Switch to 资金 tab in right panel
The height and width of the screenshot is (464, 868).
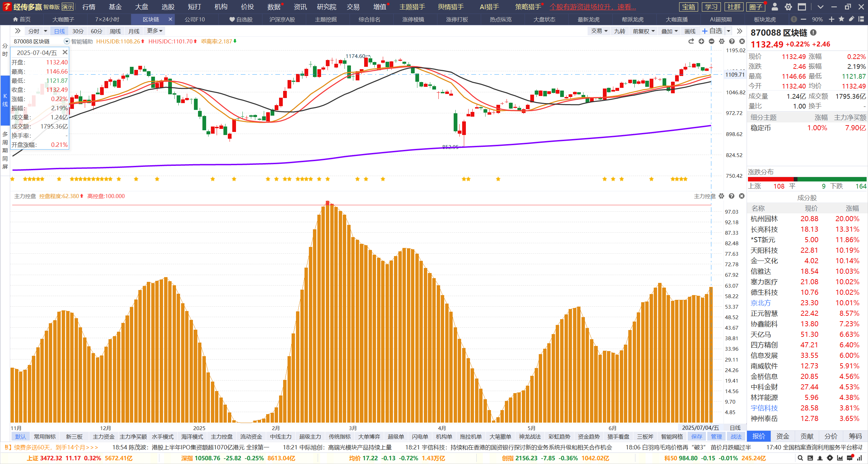click(783, 436)
